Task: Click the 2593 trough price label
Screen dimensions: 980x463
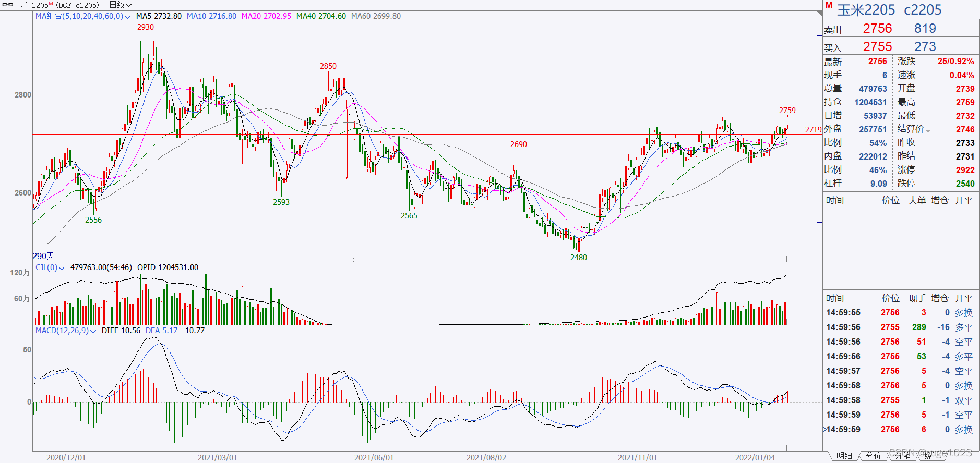Action: tap(281, 202)
